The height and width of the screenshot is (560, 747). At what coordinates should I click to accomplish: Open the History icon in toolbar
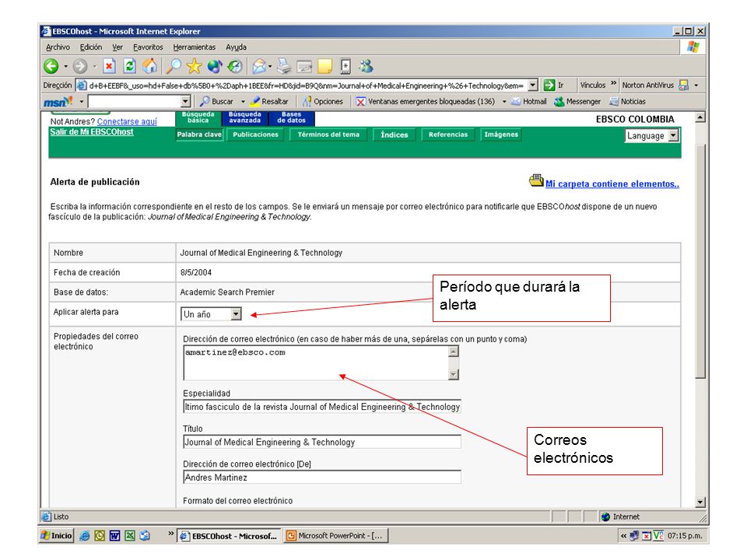point(235,66)
